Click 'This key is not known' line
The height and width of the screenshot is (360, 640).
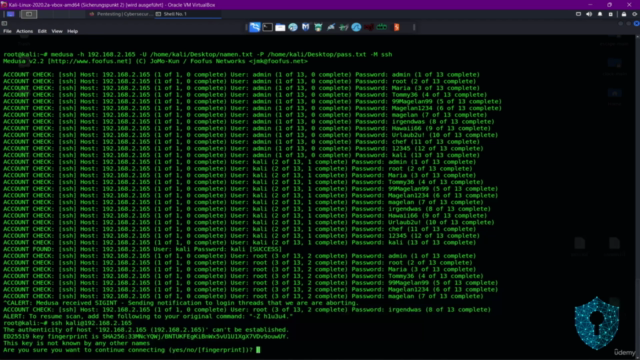click(77, 343)
